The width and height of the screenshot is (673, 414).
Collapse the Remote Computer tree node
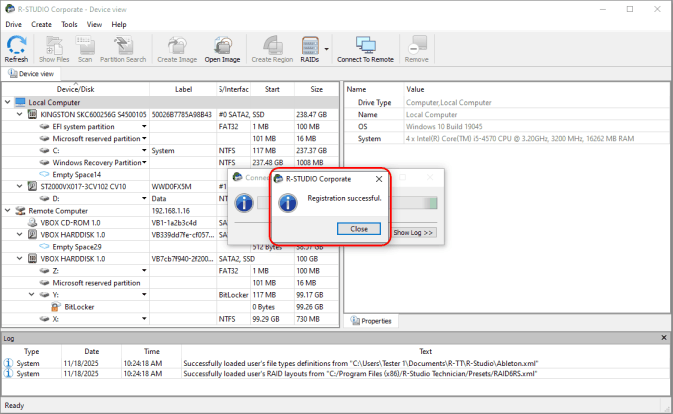pos(7,211)
